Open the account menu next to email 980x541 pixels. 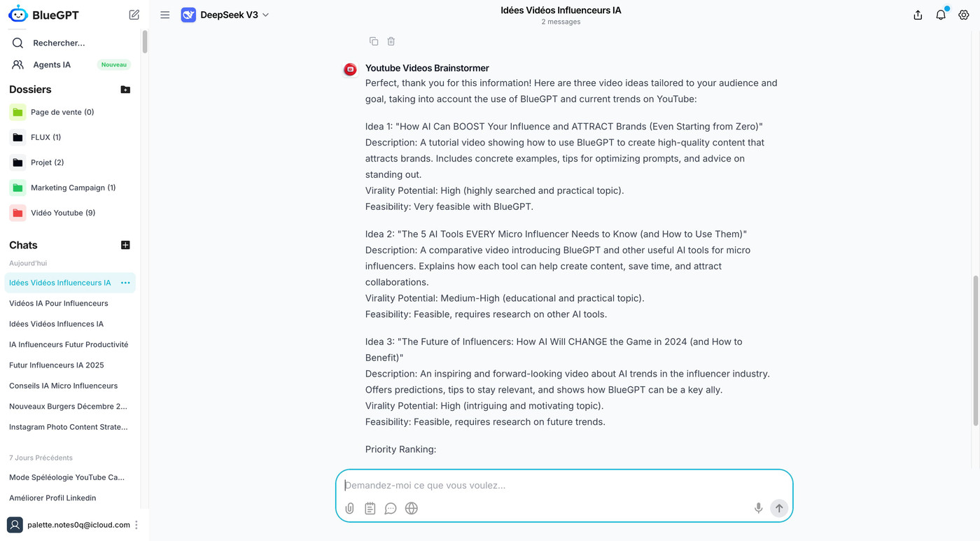click(136, 525)
